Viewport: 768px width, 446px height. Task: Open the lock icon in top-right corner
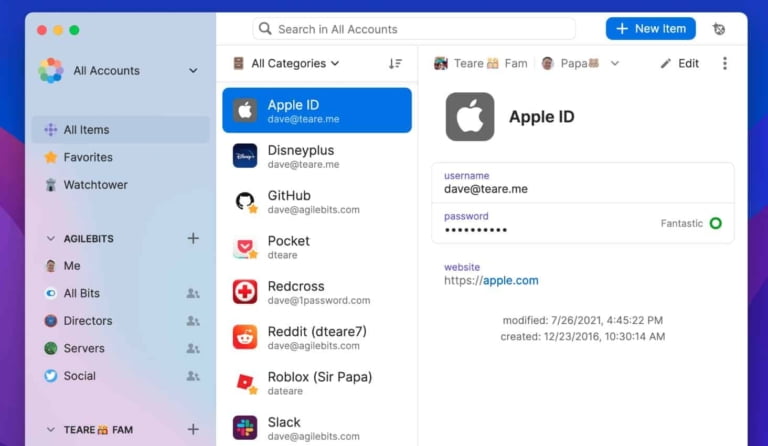click(x=719, y=29)
